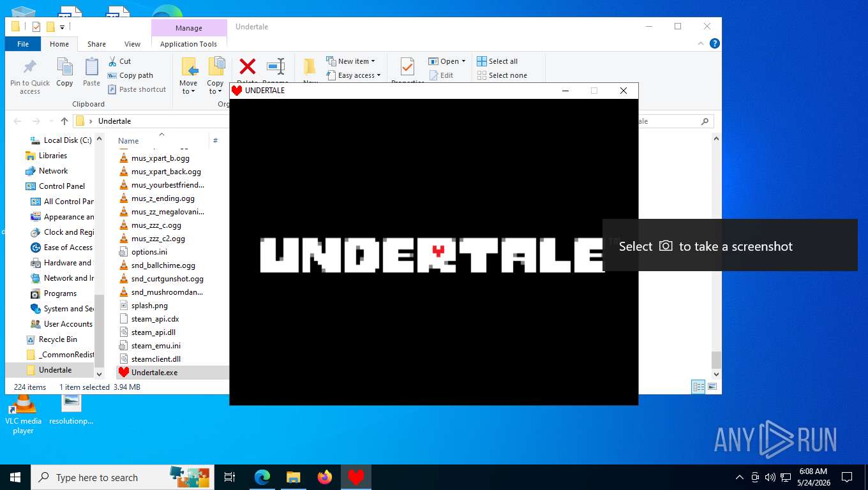Click the Paste icon in the ribbon
This screenshot has height=490, width=868.
(x=91, y=67)
